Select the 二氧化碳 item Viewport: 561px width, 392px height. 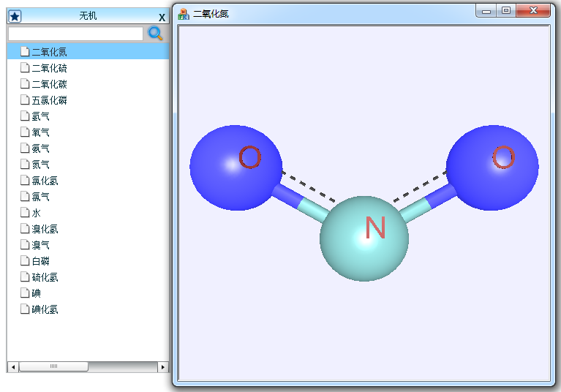(49, 84)
